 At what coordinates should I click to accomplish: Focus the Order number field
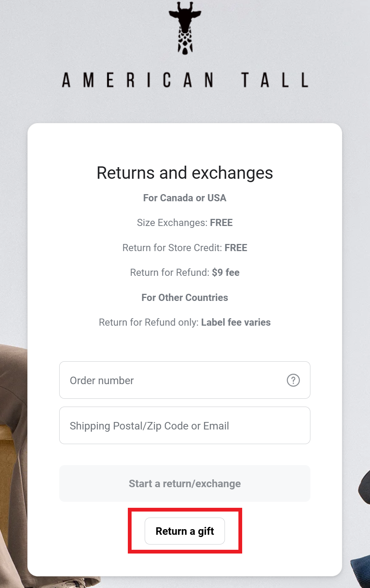185,380
